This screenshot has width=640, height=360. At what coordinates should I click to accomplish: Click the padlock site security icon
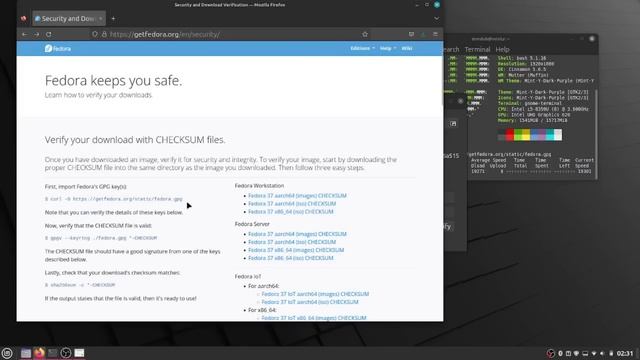(104, 34)
